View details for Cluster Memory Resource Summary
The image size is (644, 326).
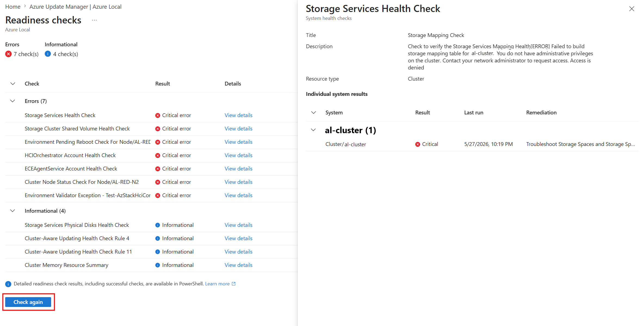tap(239, 265)
